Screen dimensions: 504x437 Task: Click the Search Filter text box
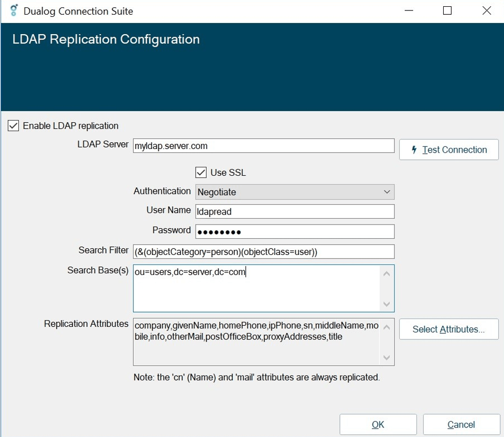[x=262, y=251]
